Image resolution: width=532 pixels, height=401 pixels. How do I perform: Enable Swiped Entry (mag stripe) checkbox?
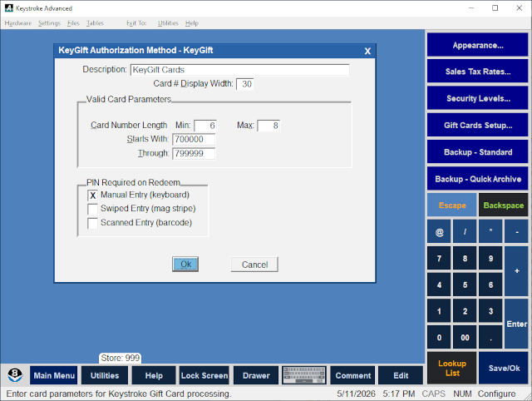point(92,209)
